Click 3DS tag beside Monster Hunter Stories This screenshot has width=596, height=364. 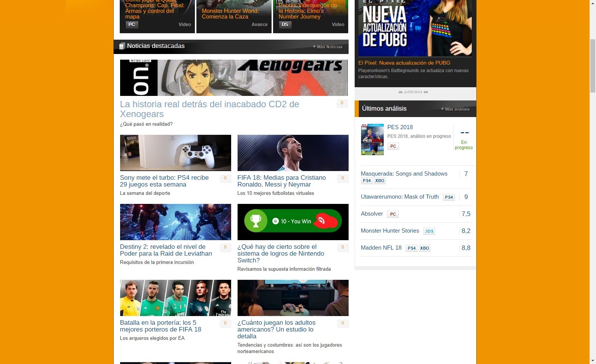[429, 231]
